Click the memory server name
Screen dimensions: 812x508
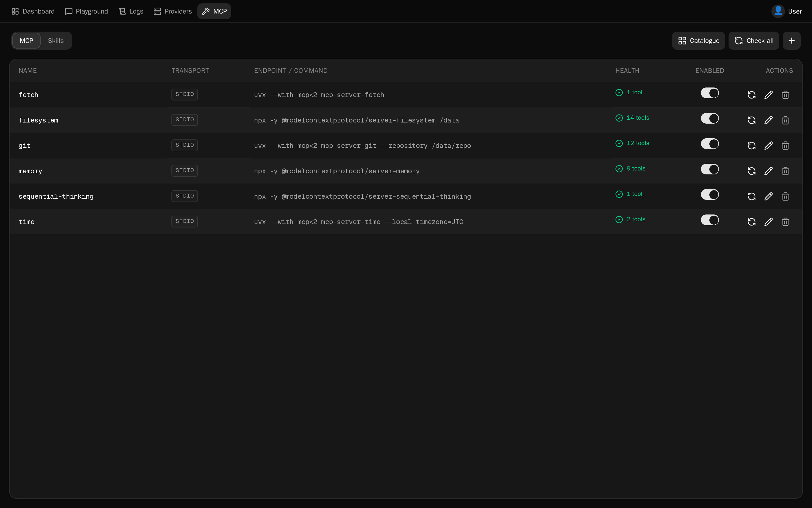pyautogui.click(x=30, y=171)
